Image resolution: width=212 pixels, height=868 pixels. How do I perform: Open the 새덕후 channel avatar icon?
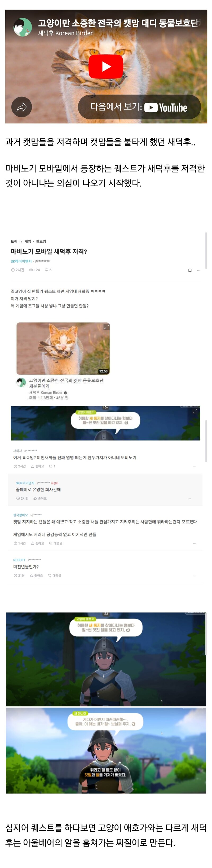23,27
